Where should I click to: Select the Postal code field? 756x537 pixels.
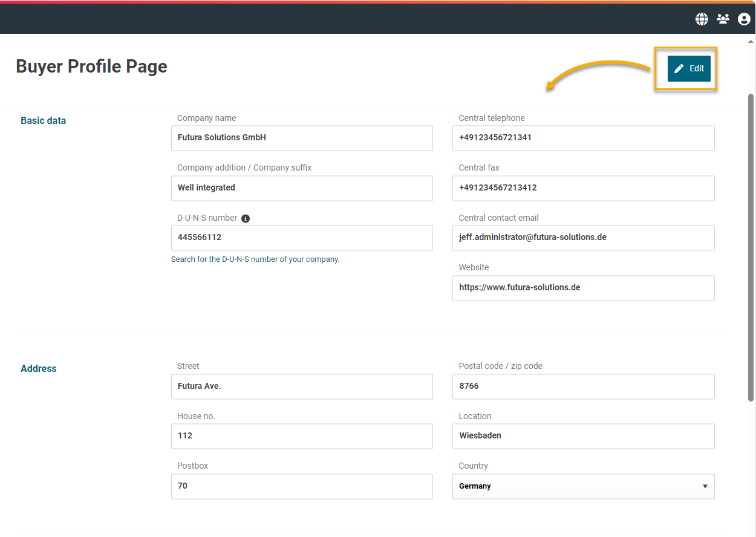[x=583, y=386]
